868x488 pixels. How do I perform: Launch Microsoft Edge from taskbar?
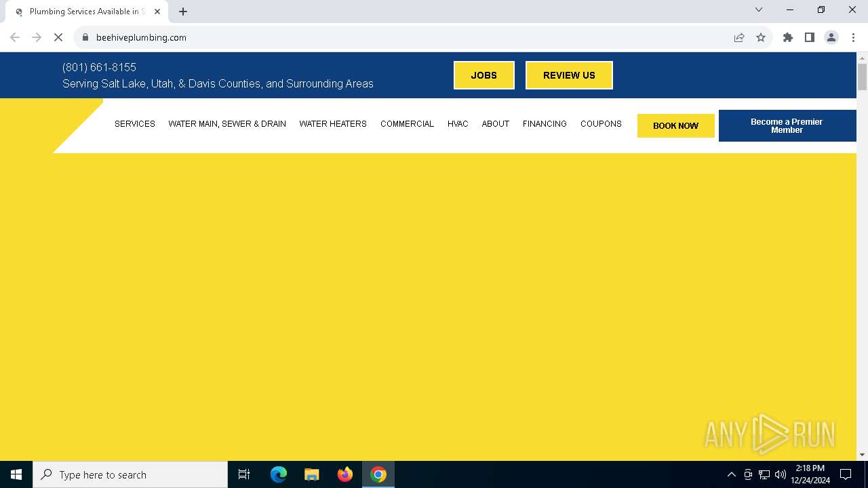279,474
